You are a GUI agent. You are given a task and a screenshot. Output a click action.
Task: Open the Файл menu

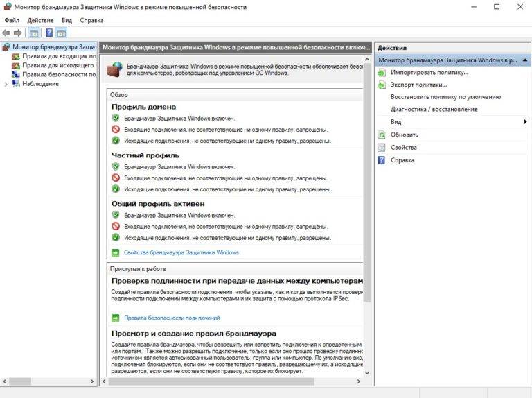tap(12, 20)
